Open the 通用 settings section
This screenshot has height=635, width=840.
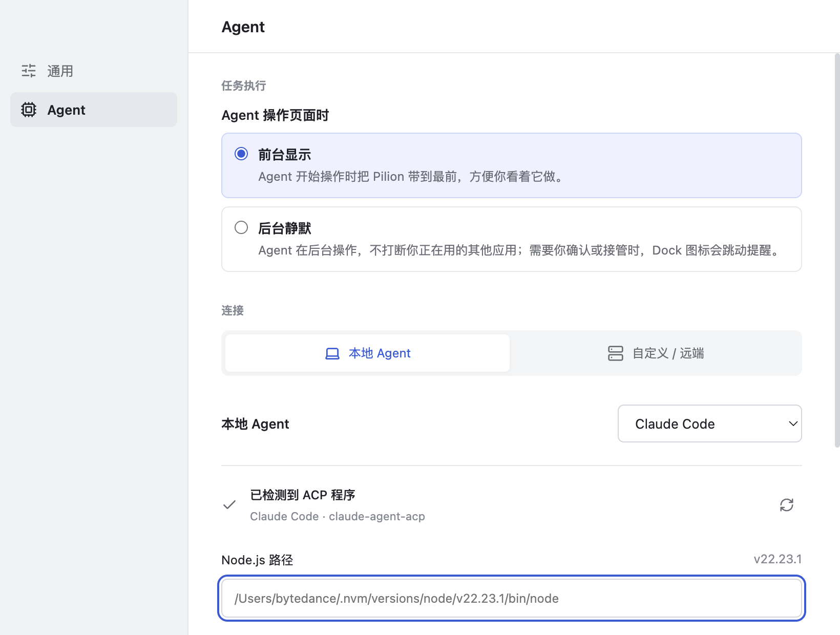point(94,71)
